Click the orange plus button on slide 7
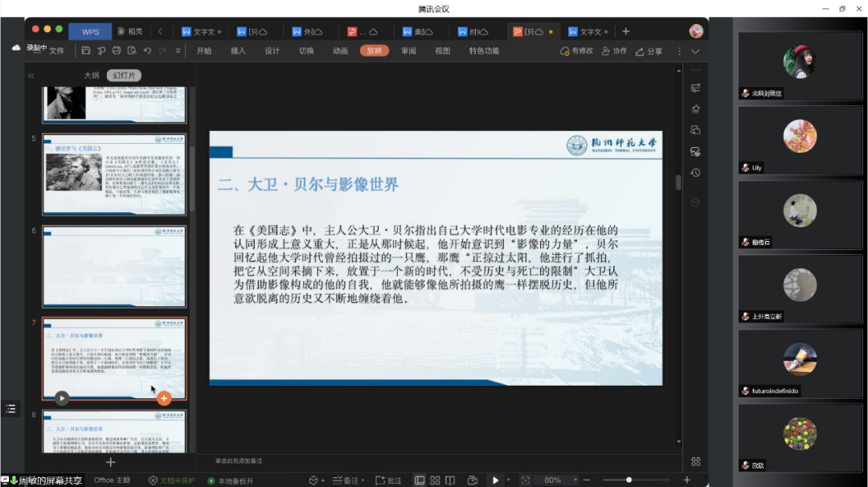The height and width of the screenshot is (487, 868). (164, 398)
